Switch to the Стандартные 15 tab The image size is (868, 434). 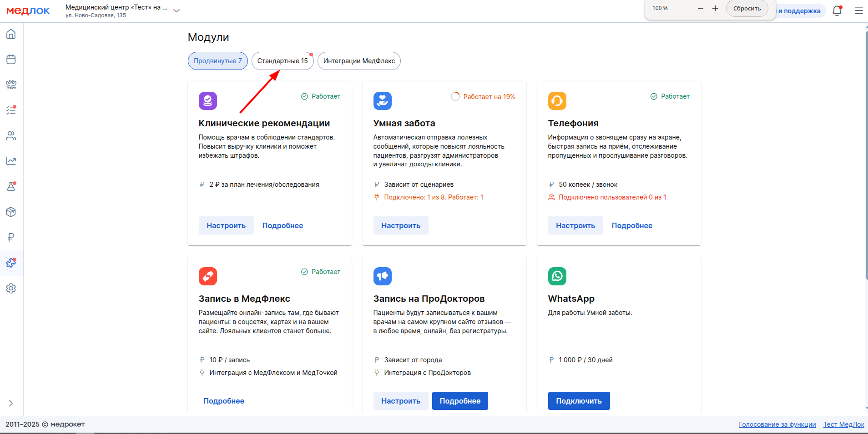283,61
